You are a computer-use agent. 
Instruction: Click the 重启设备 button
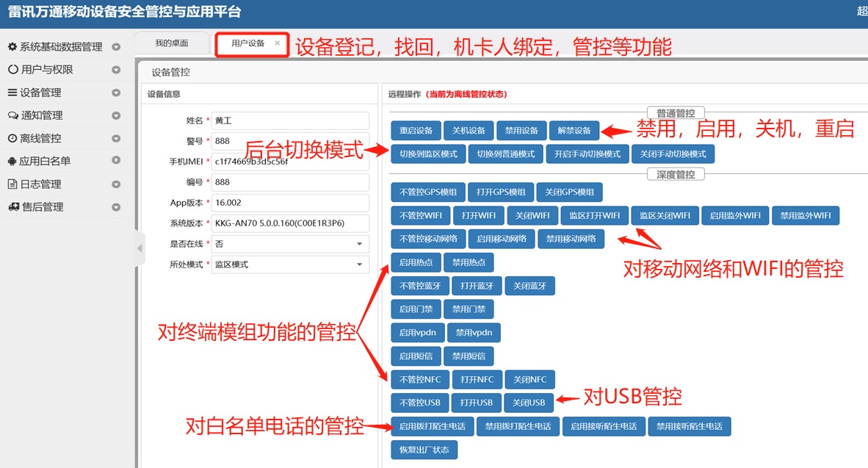pos(416,131)
